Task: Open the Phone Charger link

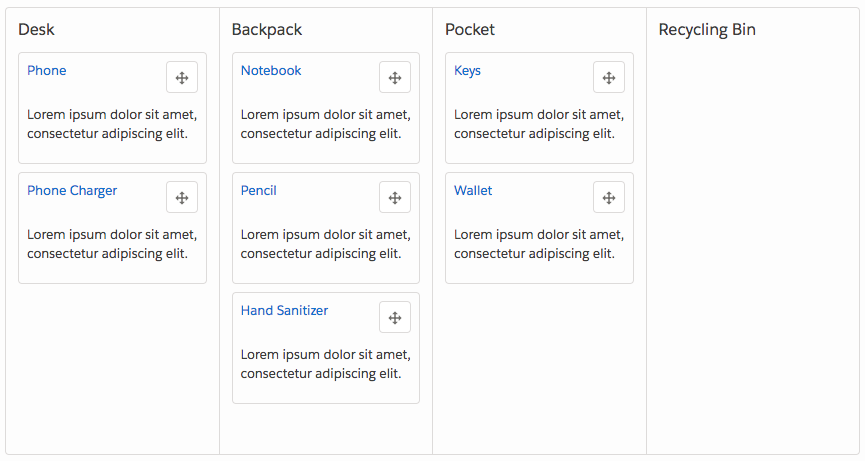Action: [x=72, y=191]
